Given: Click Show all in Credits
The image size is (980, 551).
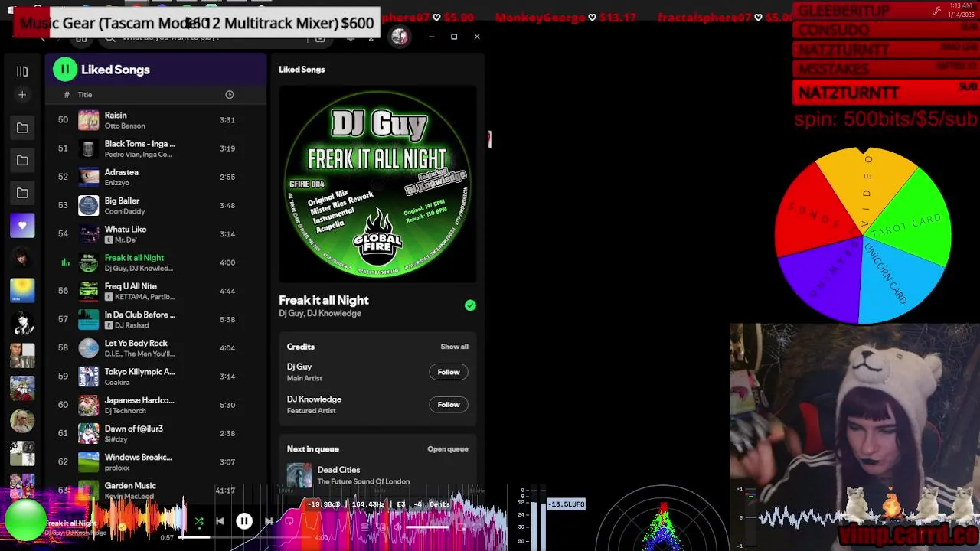Looking at the screenshot, I should 454,347.
